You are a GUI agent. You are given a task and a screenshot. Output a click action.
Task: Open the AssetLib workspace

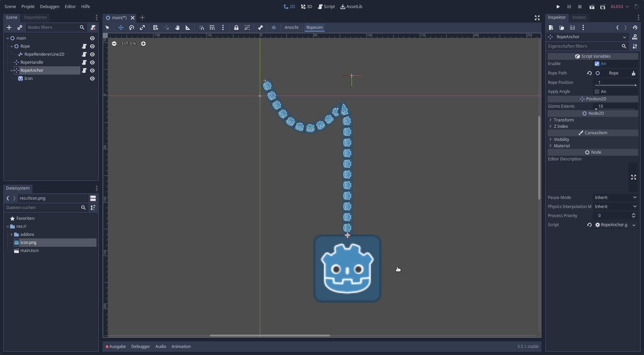[x=351, y=7]
